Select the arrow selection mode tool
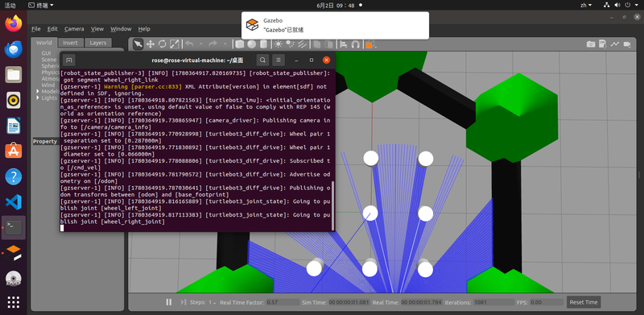Viewport: 644px width, 315px height. pos(138,44)
